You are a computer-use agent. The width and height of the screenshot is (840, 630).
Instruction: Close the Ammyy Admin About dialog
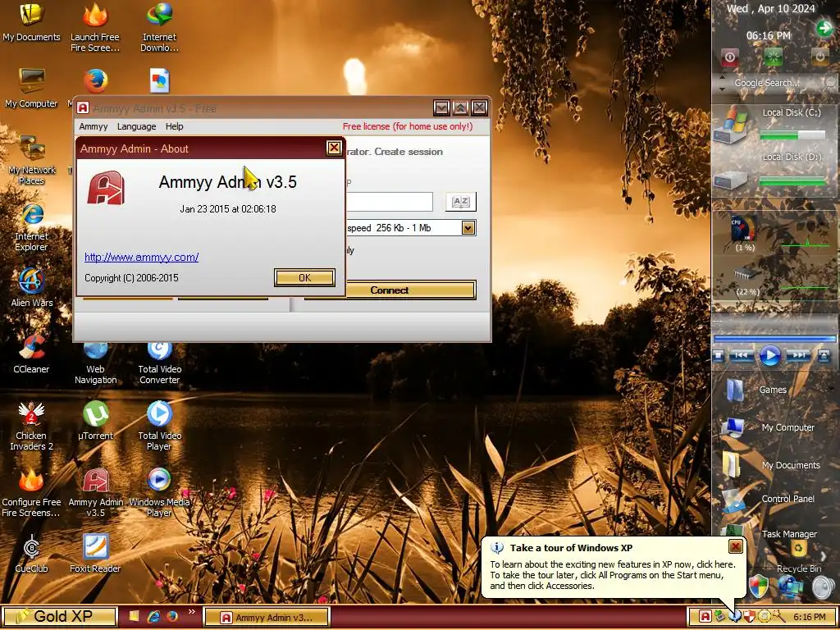[334, 148]
